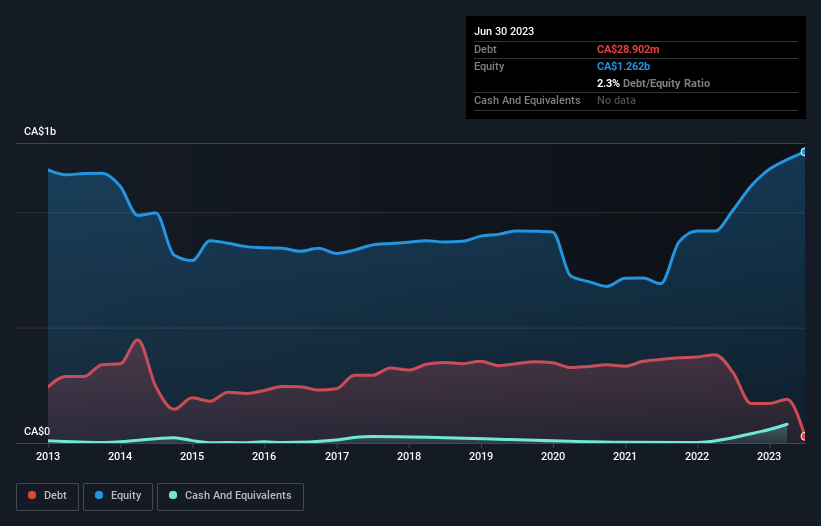Click the Equity row label in tooltip
821x526 pixels.
[489, 66]
